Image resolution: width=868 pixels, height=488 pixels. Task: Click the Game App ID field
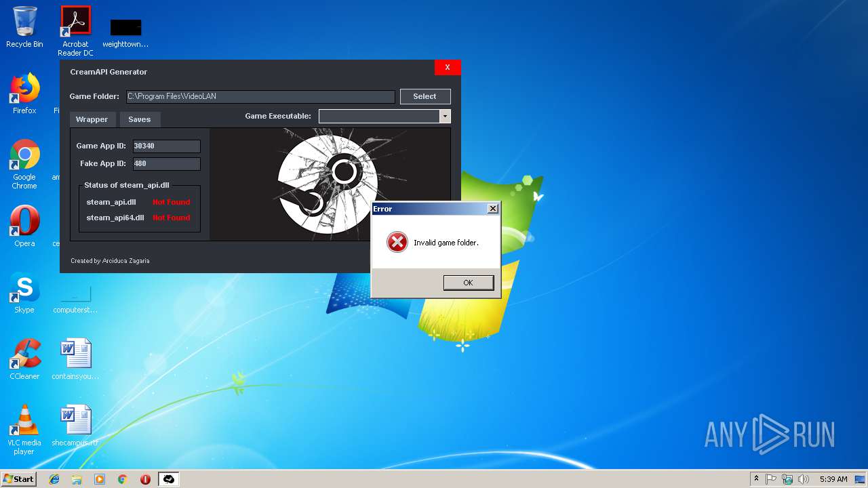(x=166, y=146)
